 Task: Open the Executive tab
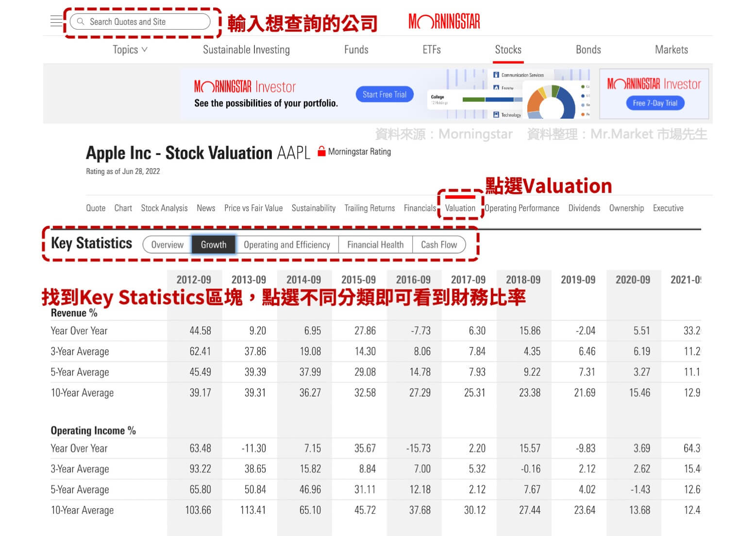[x=668, y=208]
